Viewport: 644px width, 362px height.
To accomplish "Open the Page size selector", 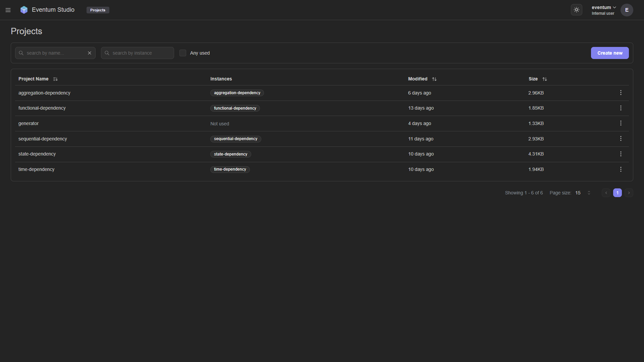I will click(583, 193).
